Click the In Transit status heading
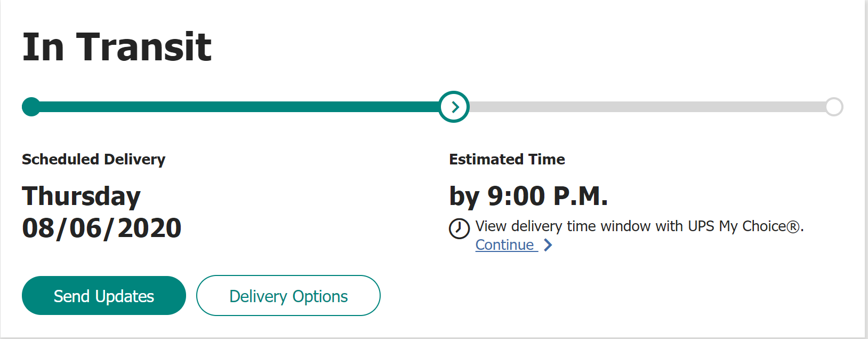Viewport: 868px width, 339px height. click(x=117, y=47)
